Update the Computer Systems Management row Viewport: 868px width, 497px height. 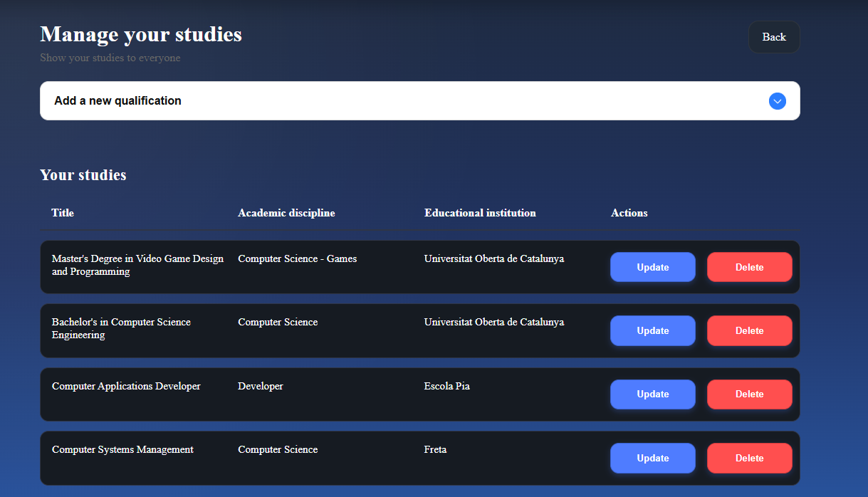(x=653, y=458)
